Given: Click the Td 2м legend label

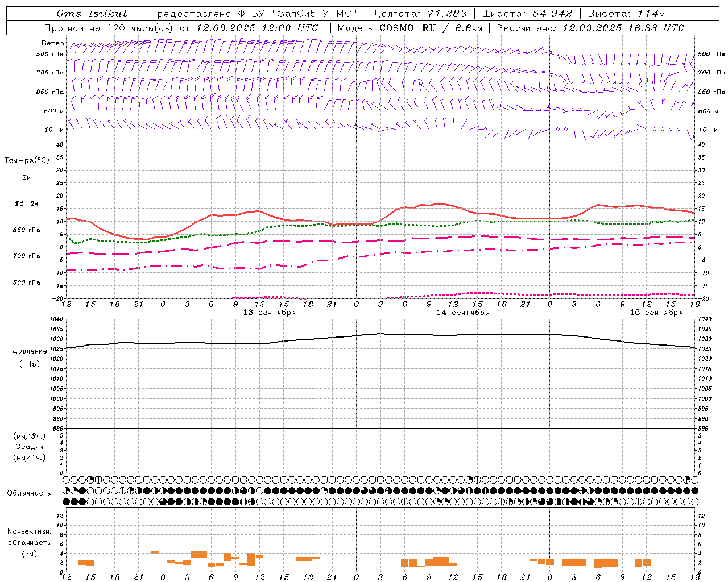Looking at the screenshot, I should click(27, 203).
